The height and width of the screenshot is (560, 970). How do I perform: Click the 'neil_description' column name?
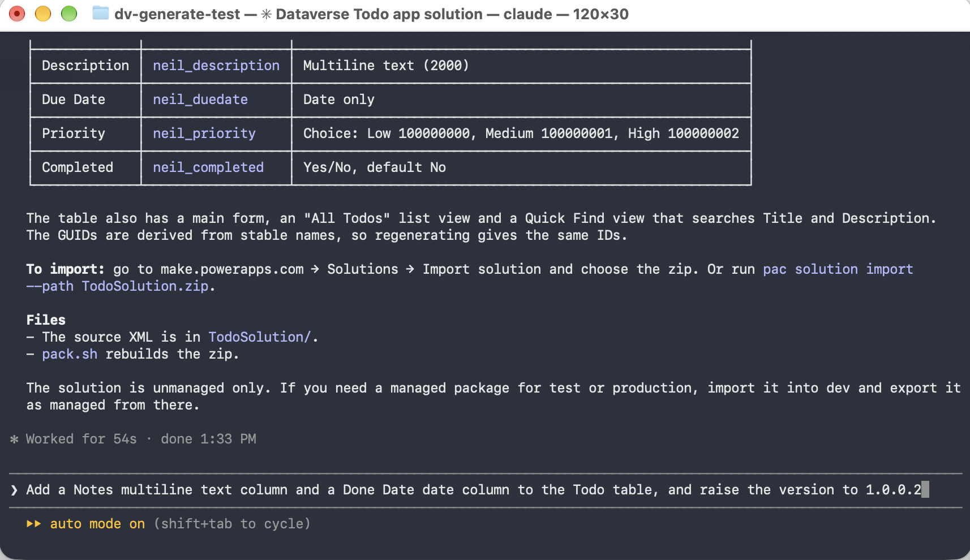[216, 66]
